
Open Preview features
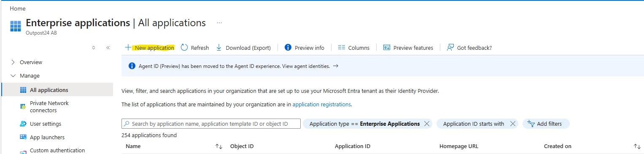tap(408, 48)
